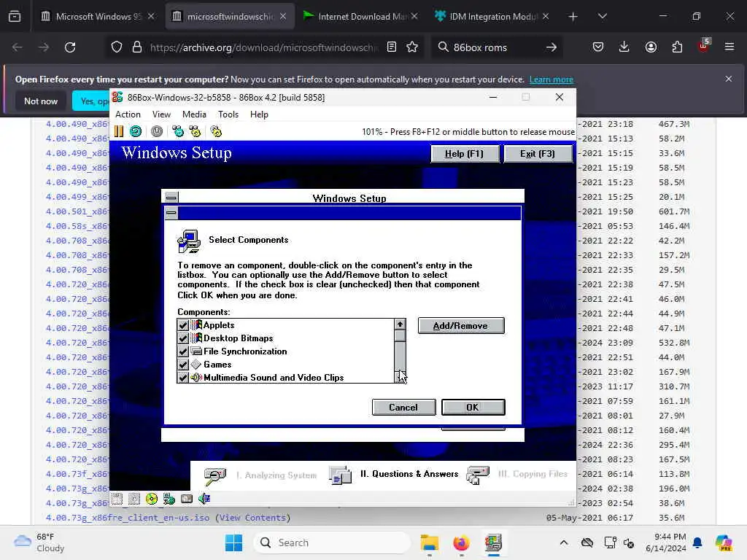Click the Help (F1) setup button

[x=465, y=154]
